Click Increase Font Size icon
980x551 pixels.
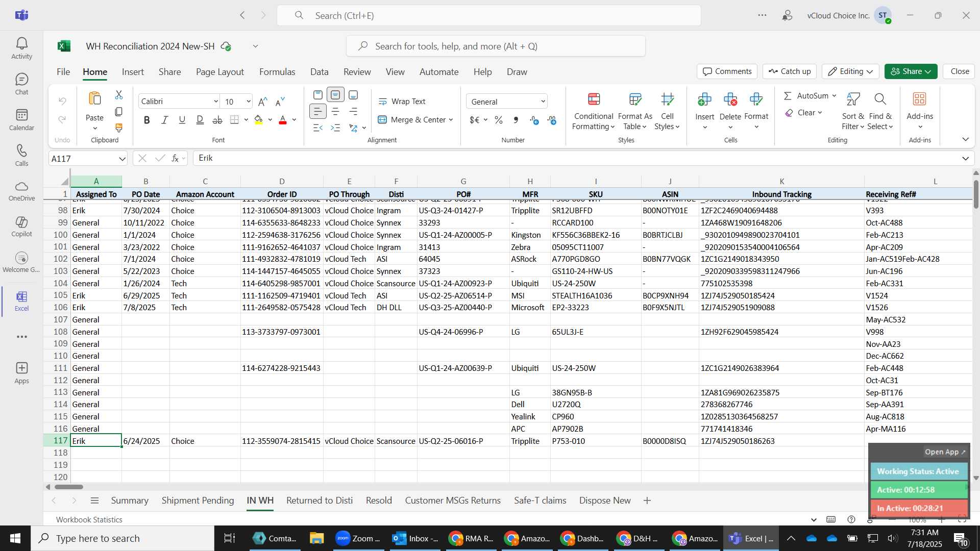263,102
